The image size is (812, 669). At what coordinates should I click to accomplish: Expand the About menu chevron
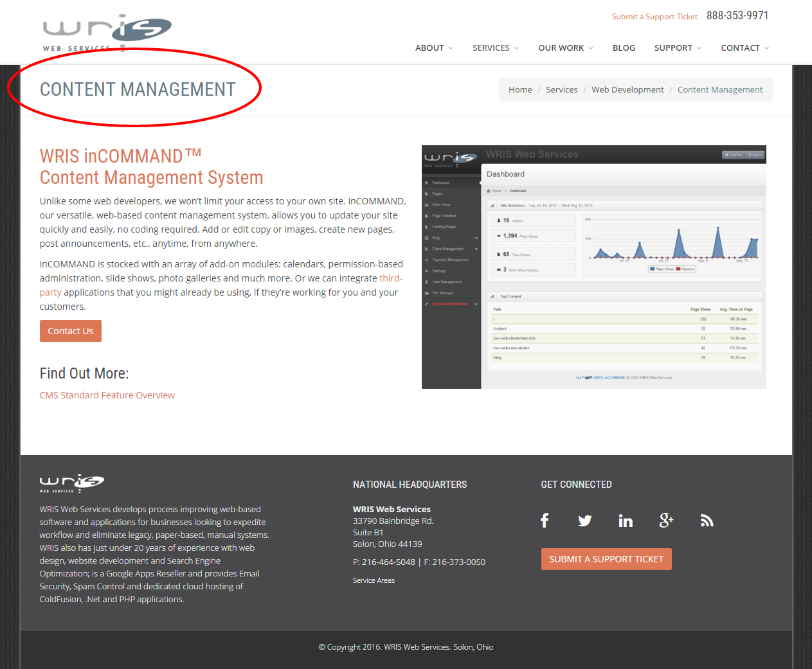(x=451, y=48)
